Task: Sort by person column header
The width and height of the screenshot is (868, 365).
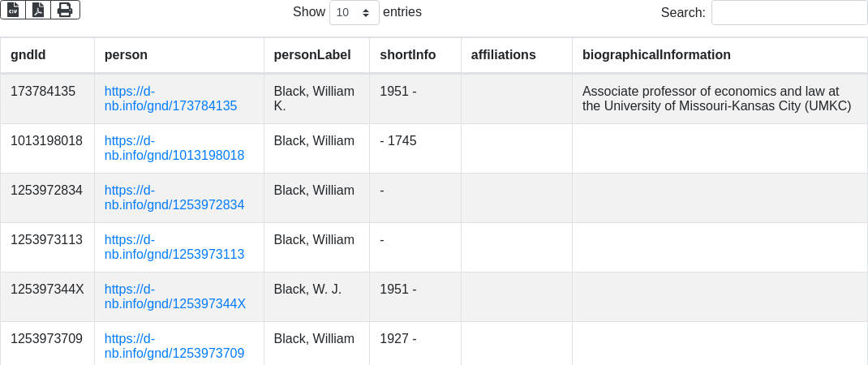Action: coord(126,55)
